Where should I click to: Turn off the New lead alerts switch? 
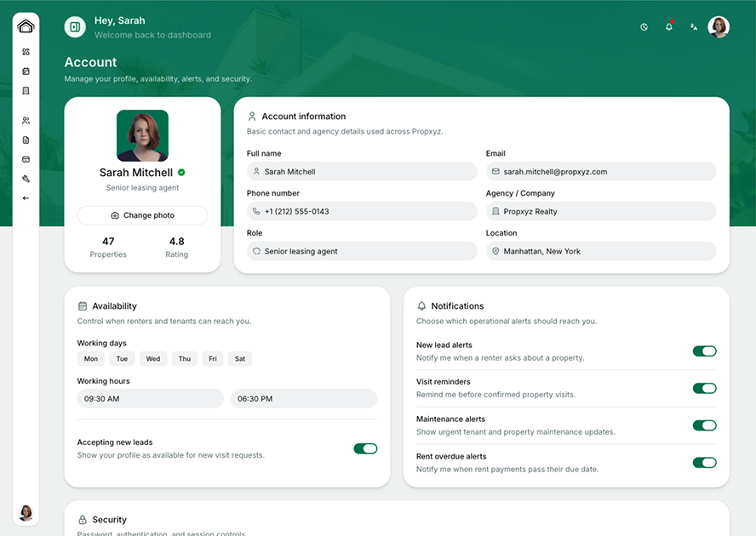pos(704,351)
